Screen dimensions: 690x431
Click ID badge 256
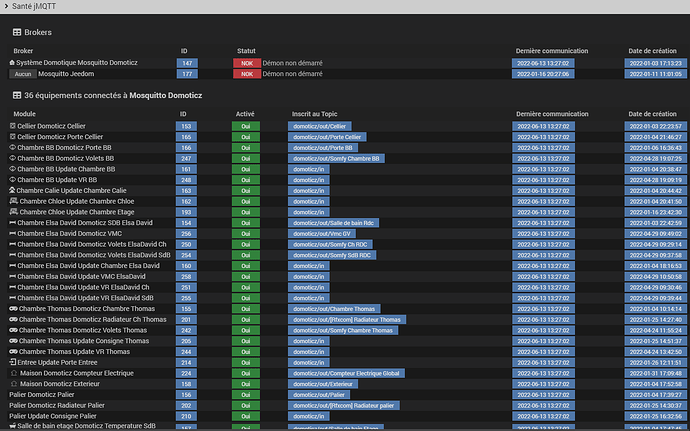tap(186, 234)
